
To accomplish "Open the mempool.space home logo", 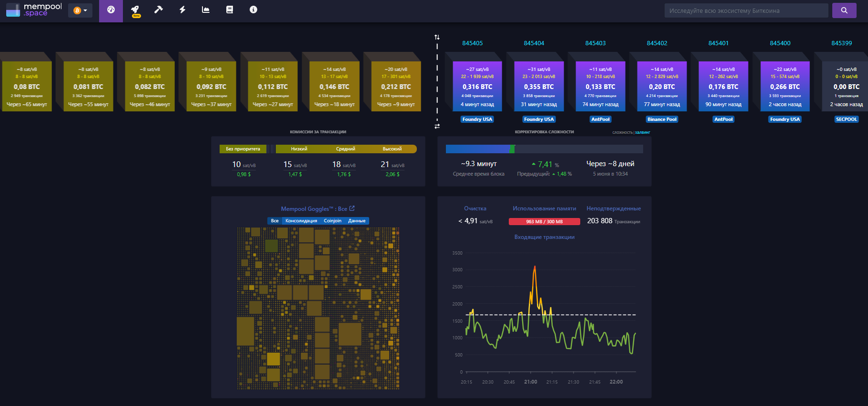I will click(34, 10).
